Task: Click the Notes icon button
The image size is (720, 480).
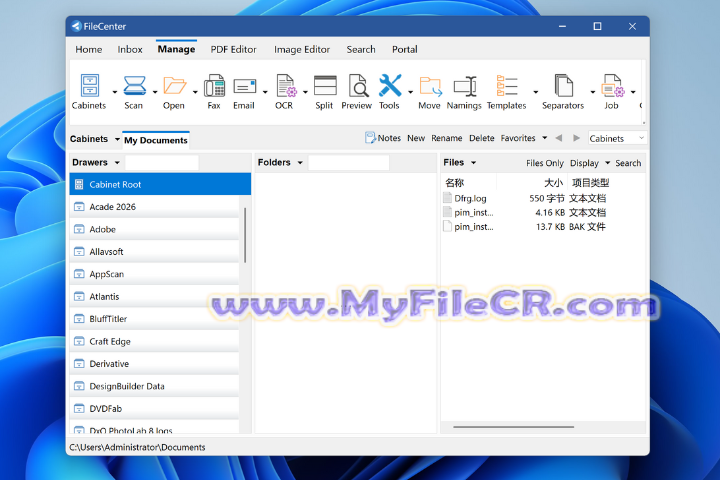Action: pos(370,138)
